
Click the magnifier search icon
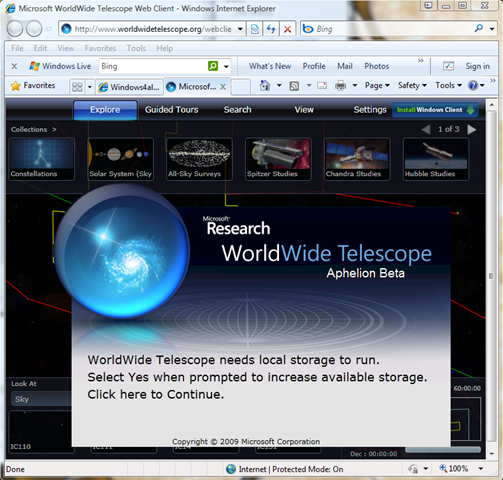tap(479, 29)
